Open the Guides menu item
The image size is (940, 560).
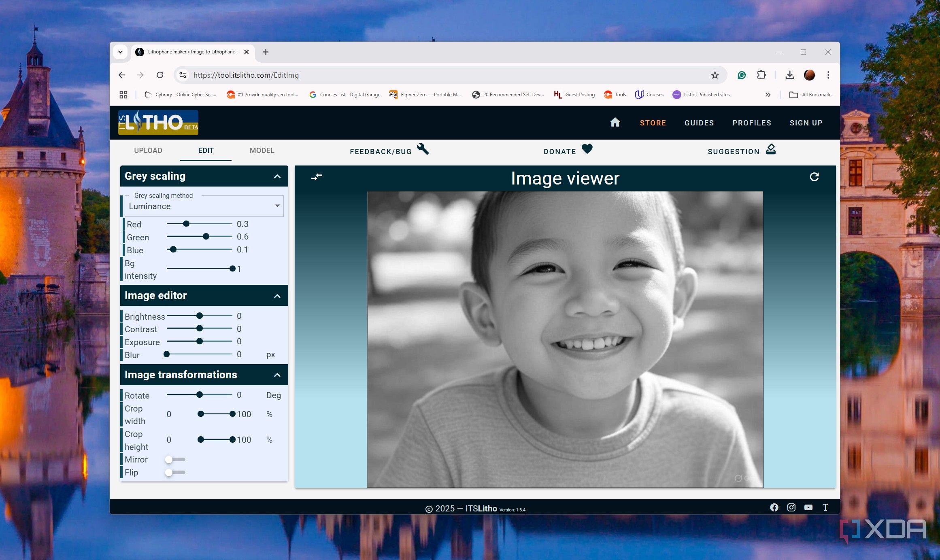pos(699,123)
